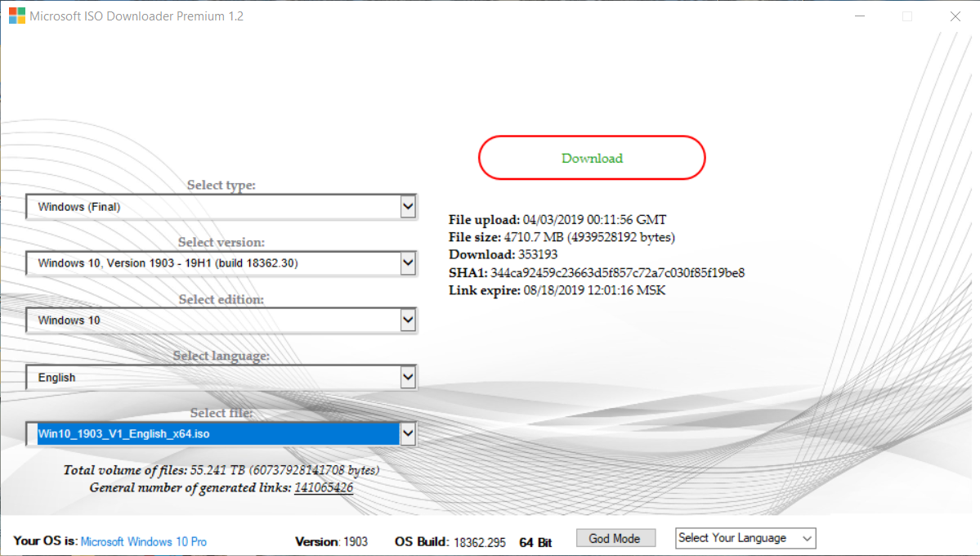
Task: Open the Select file dropdown arrow
Action: 408,433
